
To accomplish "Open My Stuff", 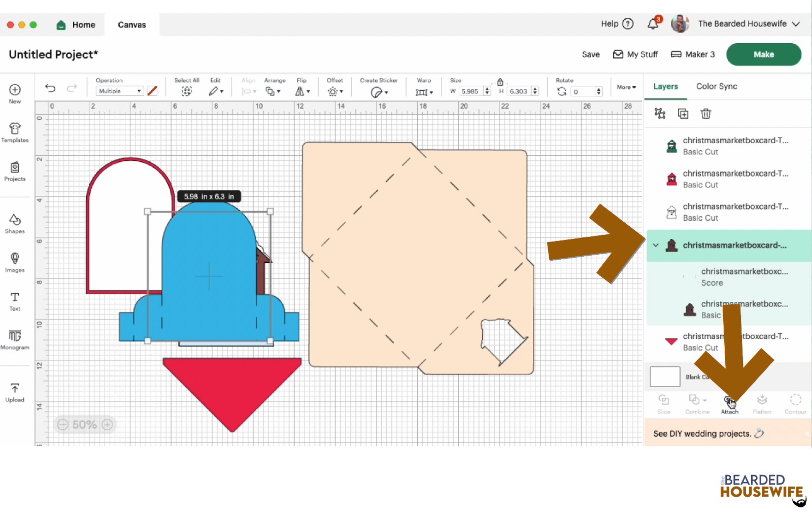I will click(x=635, y=54).
